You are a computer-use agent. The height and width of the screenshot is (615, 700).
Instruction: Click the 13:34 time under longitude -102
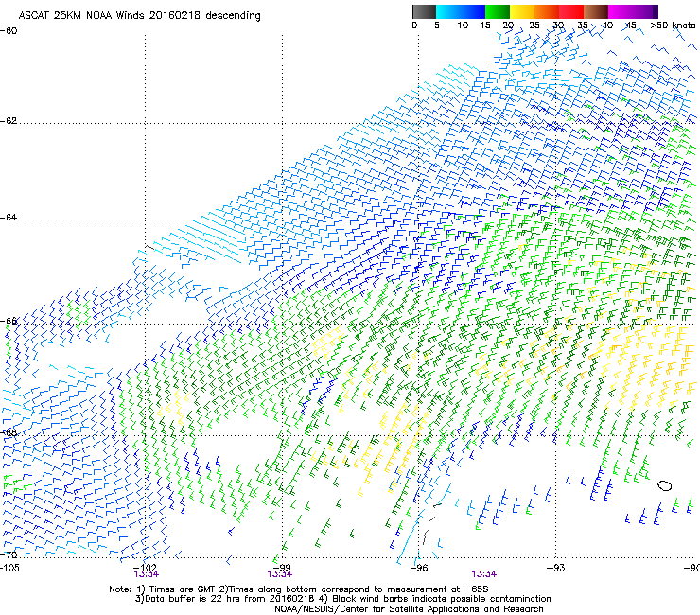pos(146,574)
